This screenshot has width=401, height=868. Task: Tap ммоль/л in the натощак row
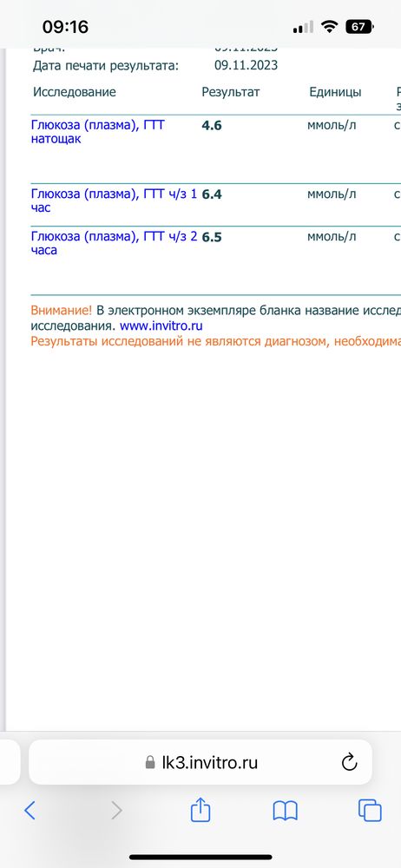click(x=332, y=125)
